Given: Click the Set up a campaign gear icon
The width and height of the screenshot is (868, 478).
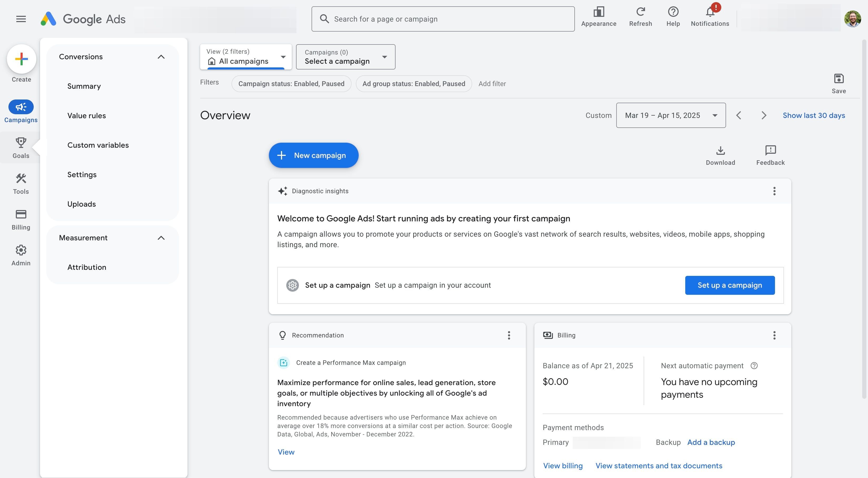Looking at the screenshot, I should tap(293, 285).
